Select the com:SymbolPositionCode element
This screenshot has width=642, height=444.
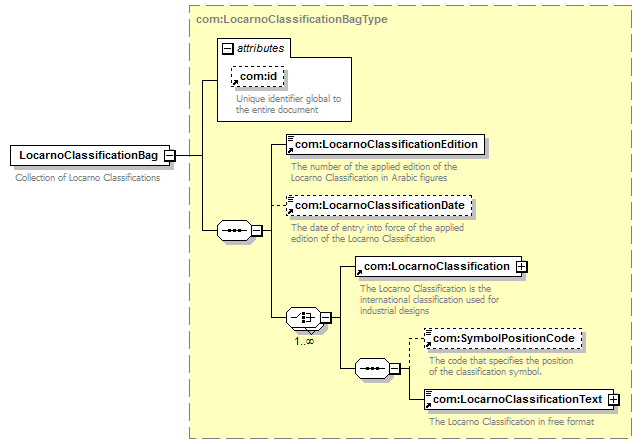(505, 340)
